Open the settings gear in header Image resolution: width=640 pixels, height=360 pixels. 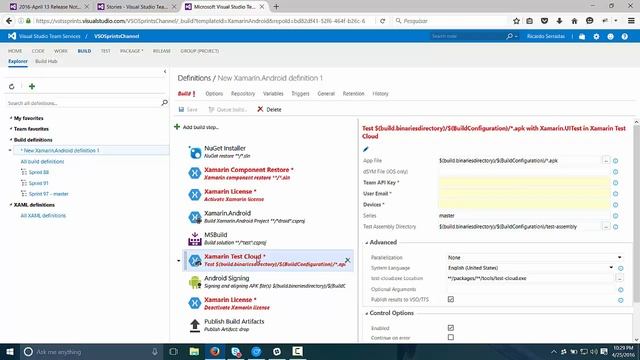click(596, 36)
